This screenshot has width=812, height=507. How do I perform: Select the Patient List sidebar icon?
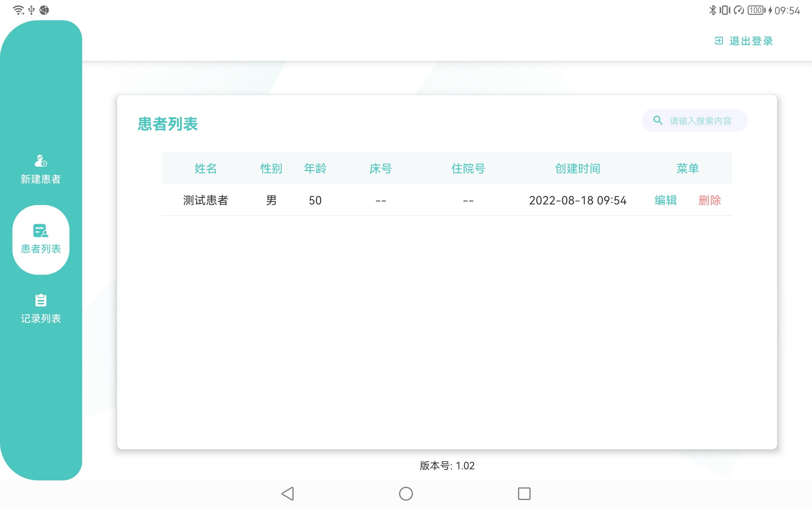(x=41, y=231)
